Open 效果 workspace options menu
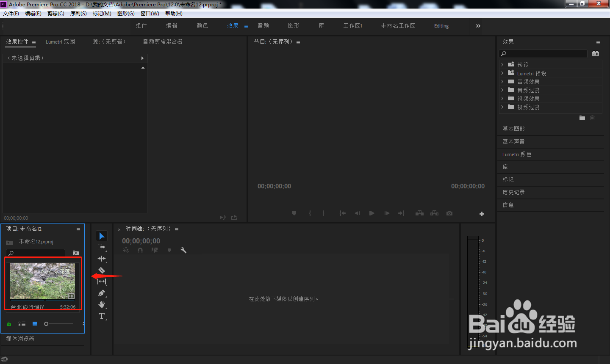The image size is (610, 364). coord(246,26)
